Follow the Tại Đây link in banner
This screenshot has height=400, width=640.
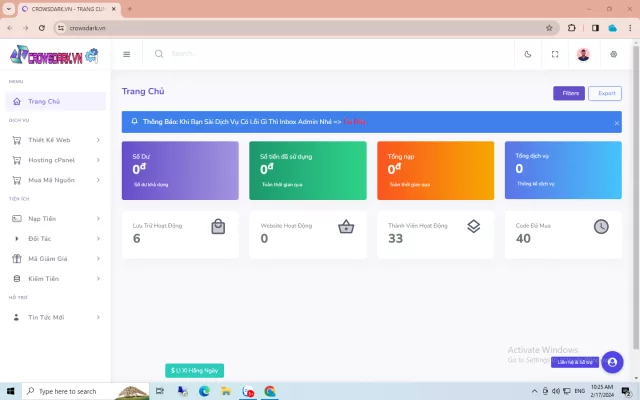coord(355,122)
